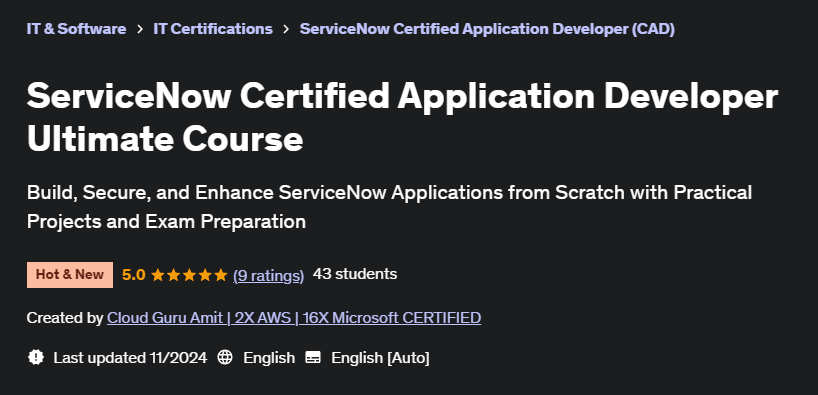The width and height of the screenshot is (818, 395).
Task: Open the IT Certifications breadcrumb
Action: click(213, 29)
